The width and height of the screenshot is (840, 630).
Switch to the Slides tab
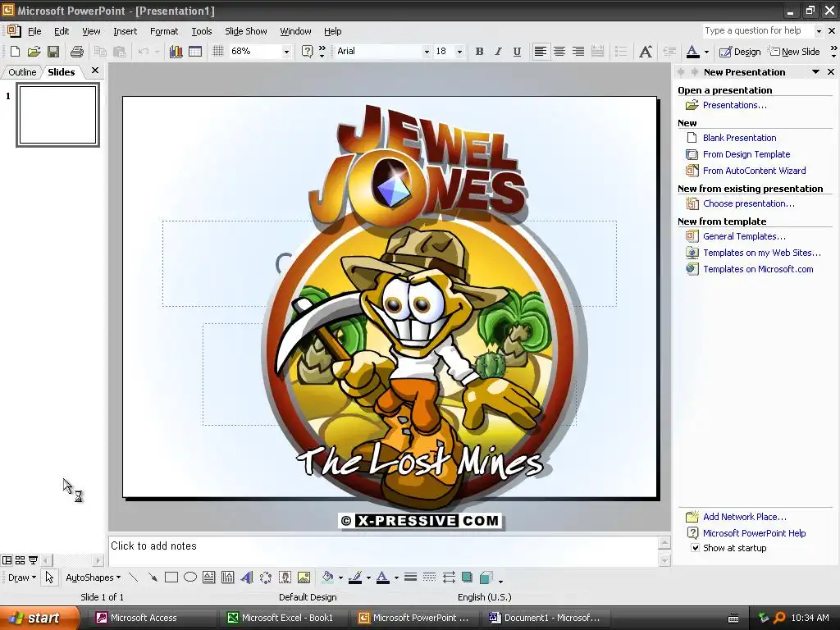pos(61,72)
